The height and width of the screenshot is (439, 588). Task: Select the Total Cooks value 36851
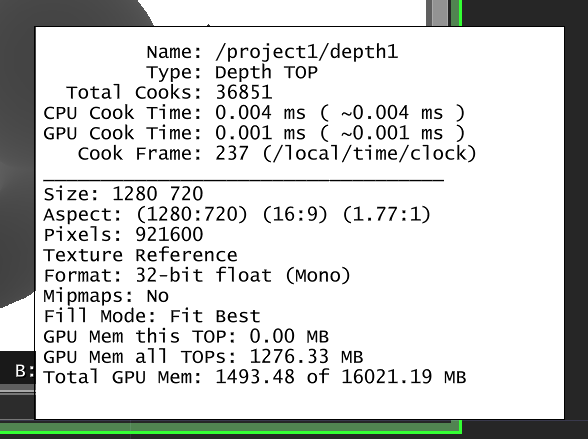[244, 92]
